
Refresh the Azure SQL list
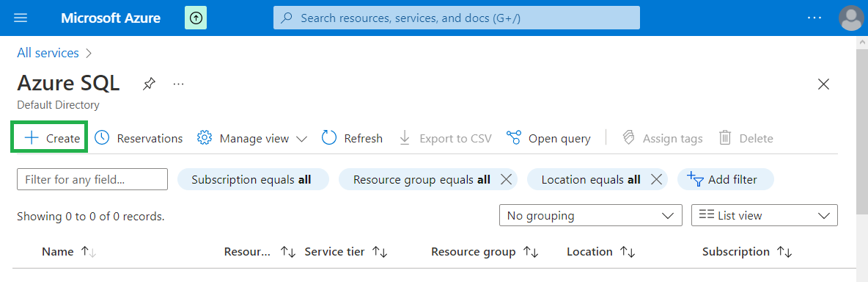(352, 138)
